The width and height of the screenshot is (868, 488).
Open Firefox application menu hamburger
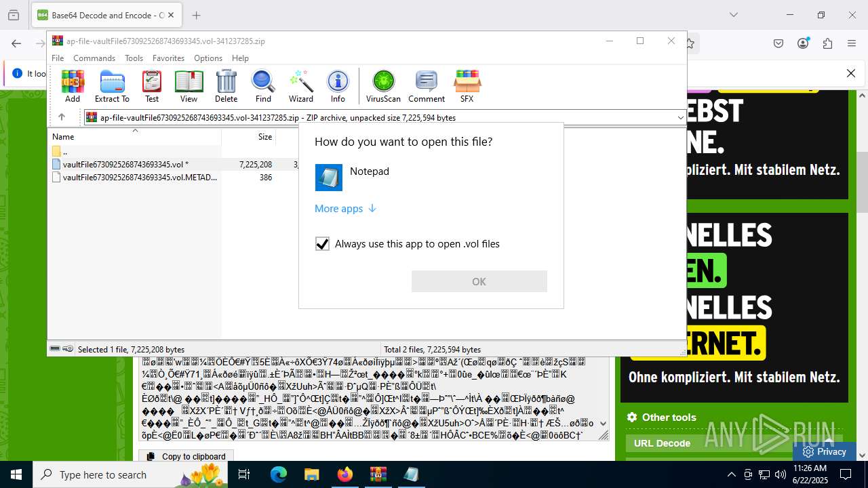click(x=852, y=43)
